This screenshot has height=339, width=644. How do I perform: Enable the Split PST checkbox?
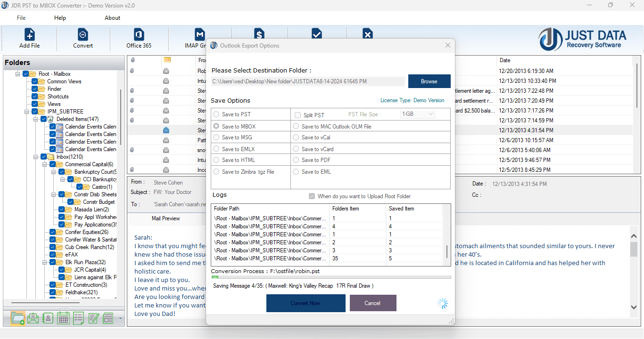pyautogui.click(x=297, y=114)
